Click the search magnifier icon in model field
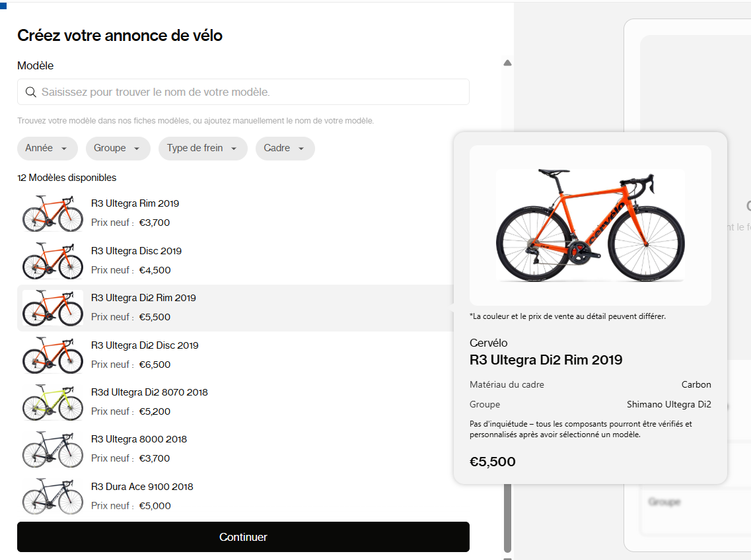The image size is (751, 560). [30, 92]
